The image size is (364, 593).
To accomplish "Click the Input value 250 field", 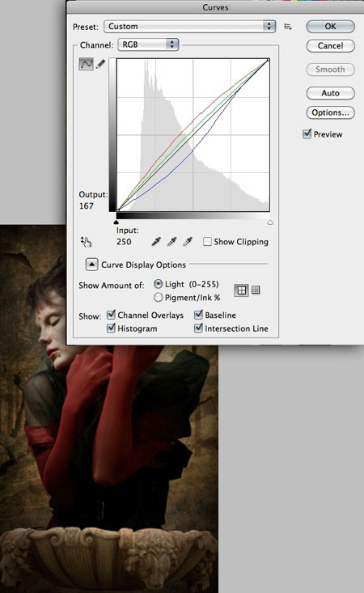I will [124, 242].
